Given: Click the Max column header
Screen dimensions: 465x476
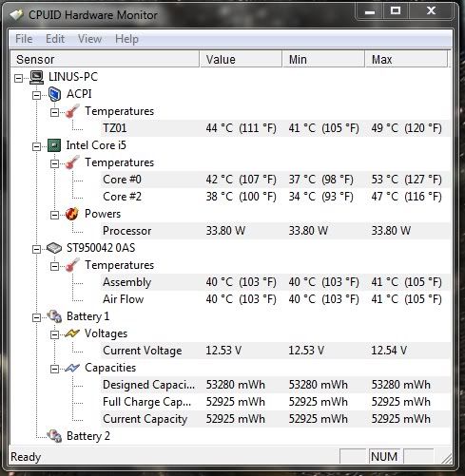Looking at the screenshot, I should [x=406, y=59].
